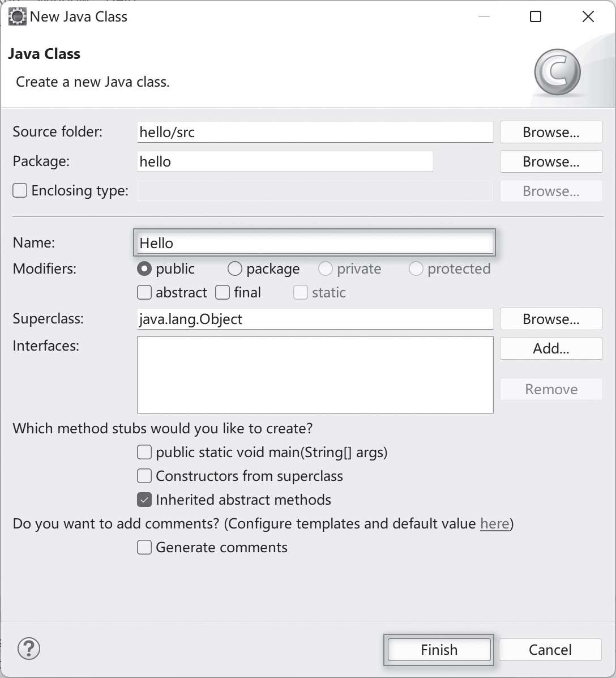
Task: Click the Name input field
Action: [315, 243]
